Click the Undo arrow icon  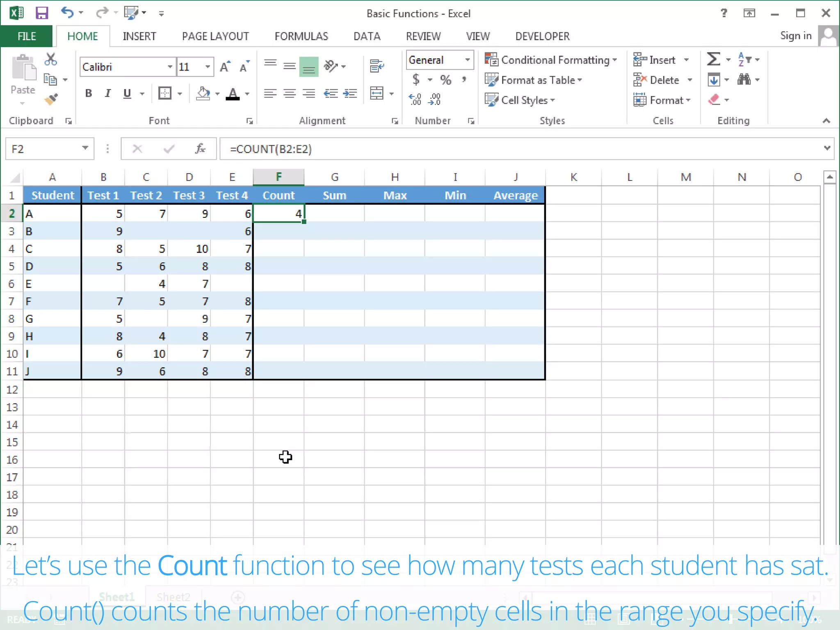(x=67, y=13)
